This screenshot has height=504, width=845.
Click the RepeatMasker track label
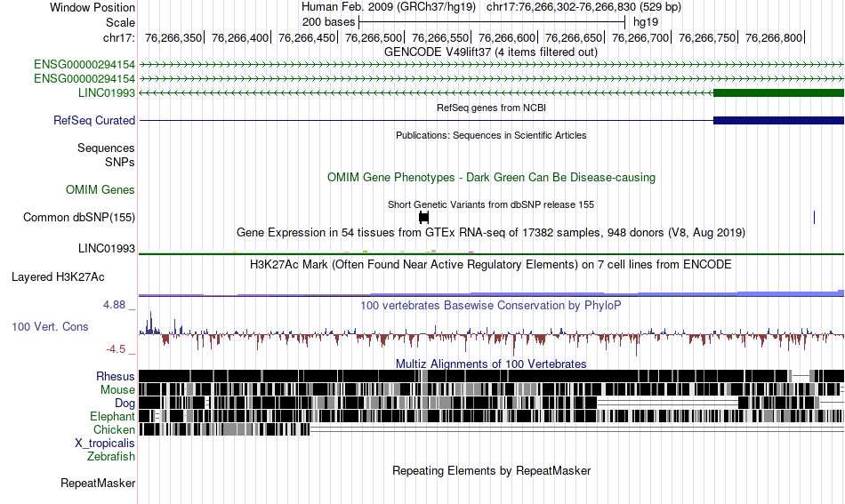tap(98, 483)
